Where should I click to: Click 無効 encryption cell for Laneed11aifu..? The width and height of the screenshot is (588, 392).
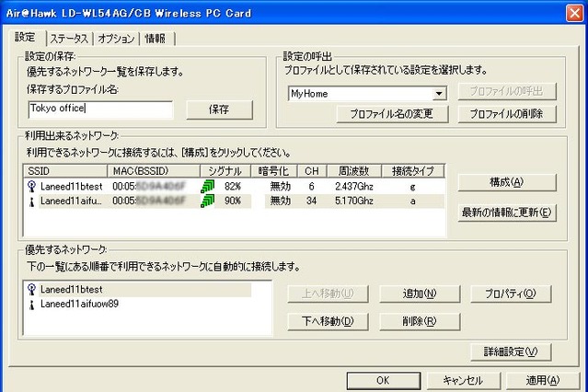[281, 202]
